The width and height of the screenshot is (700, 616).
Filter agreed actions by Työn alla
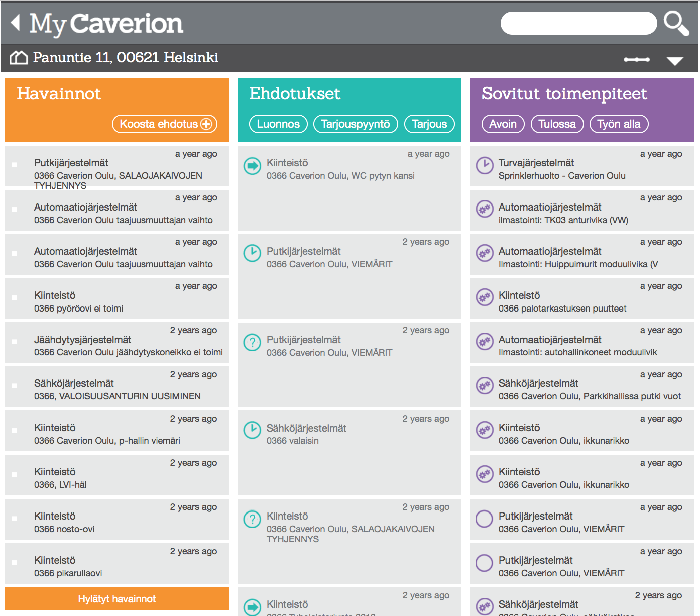(x=619, y=124)
